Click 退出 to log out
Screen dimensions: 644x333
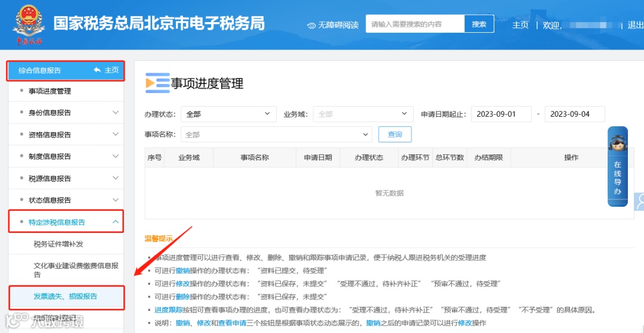point(635,25)
